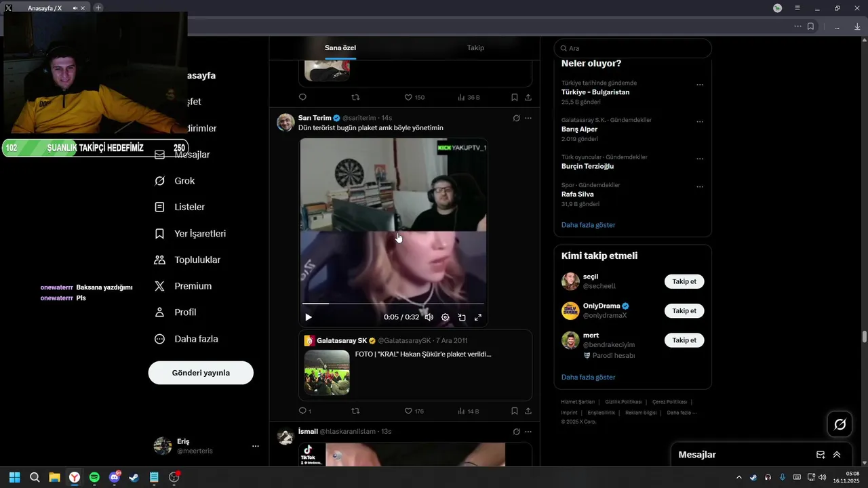868x488 pixels.
Task: Open account options next to Eriş
Action: (256, 446)
